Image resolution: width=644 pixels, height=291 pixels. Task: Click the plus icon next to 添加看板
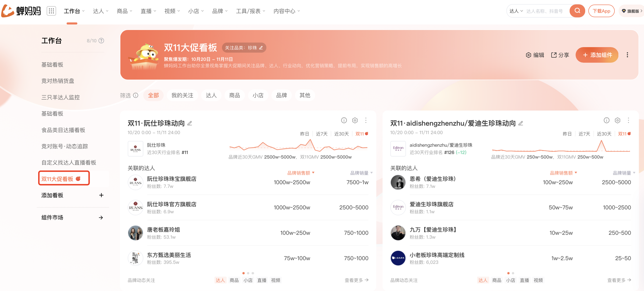pos(101,195)
